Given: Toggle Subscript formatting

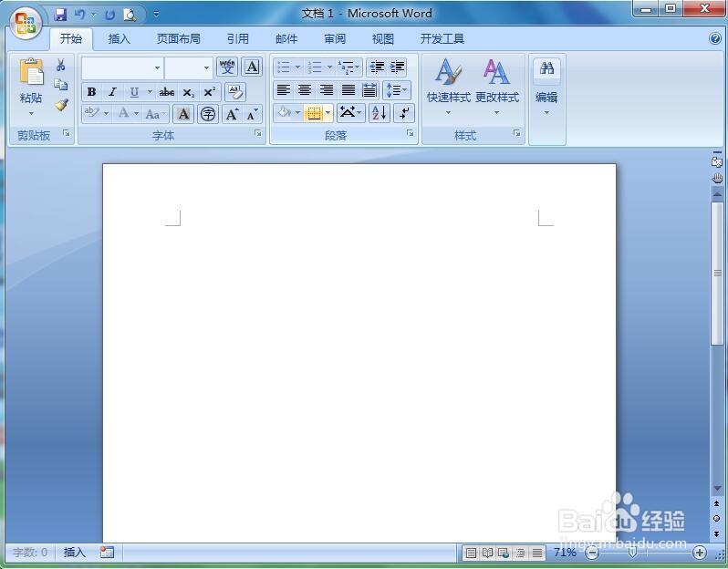Looking at the screenshot, I should [189, 92].
